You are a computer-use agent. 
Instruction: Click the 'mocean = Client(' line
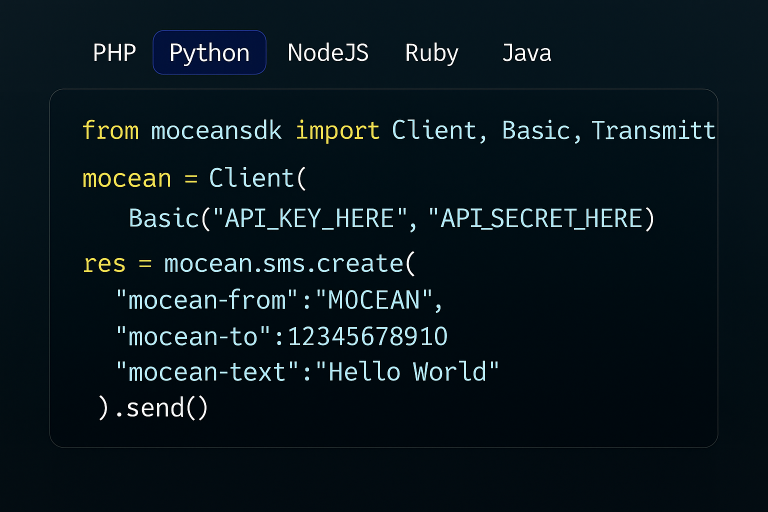(194, 178)
